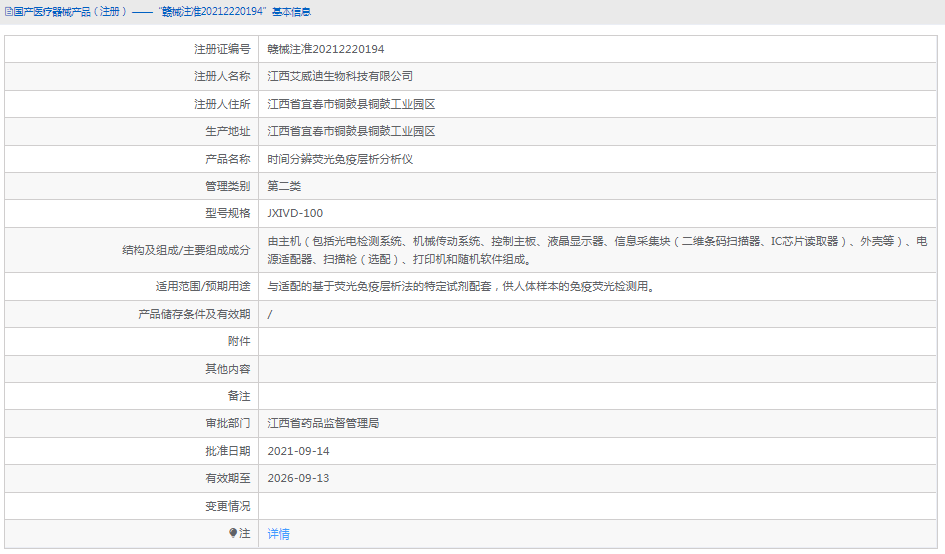Click the 其他内容 label
This screenshot has height=554, width=945.
228,369
